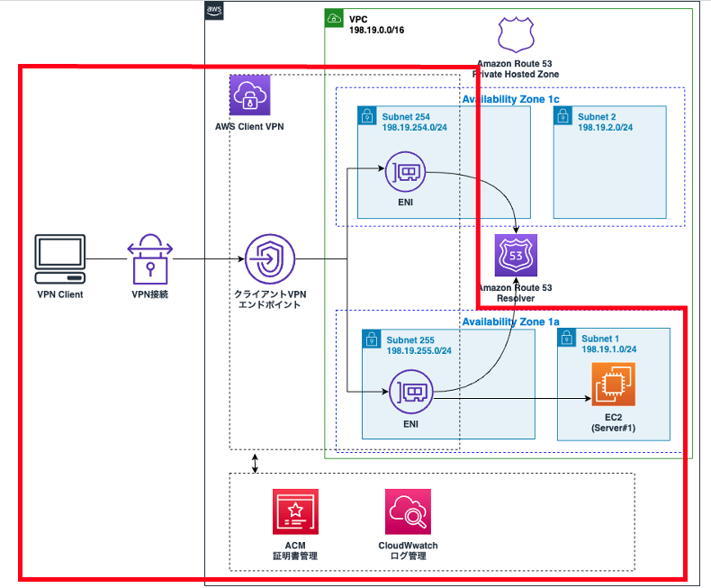This screenshot has width=711, height=588.
Task: Click the "VPN接続" label
Action: coord(149,294)
